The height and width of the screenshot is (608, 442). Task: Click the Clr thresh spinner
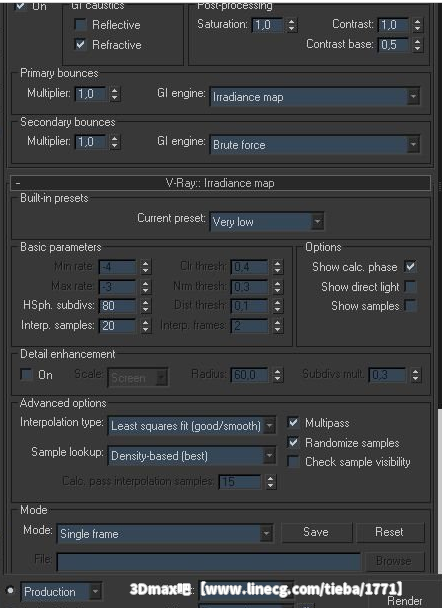278,266
